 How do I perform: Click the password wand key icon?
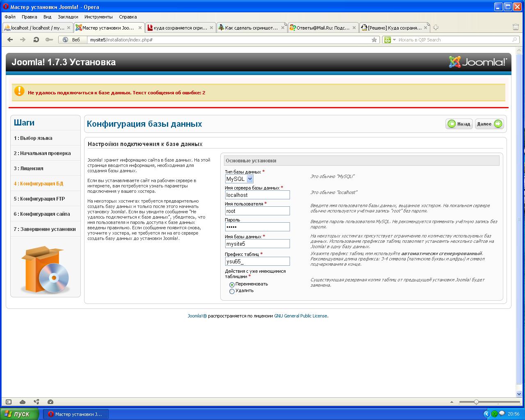[x=49, y=40]
